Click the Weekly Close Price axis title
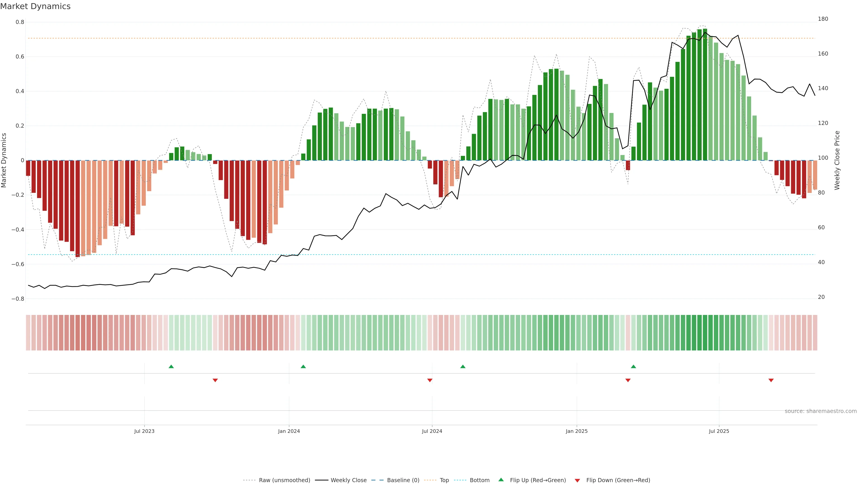868x488 pixels. (837, 160)
